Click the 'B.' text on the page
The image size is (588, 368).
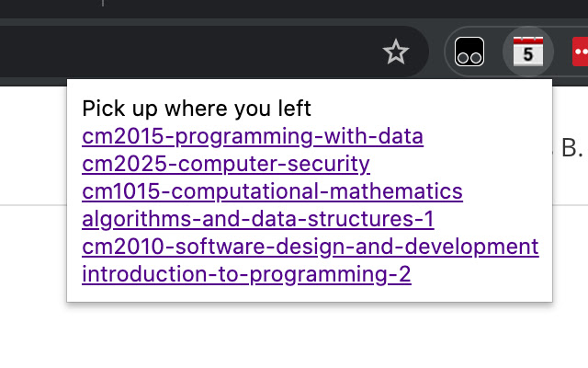coord(571,147)
